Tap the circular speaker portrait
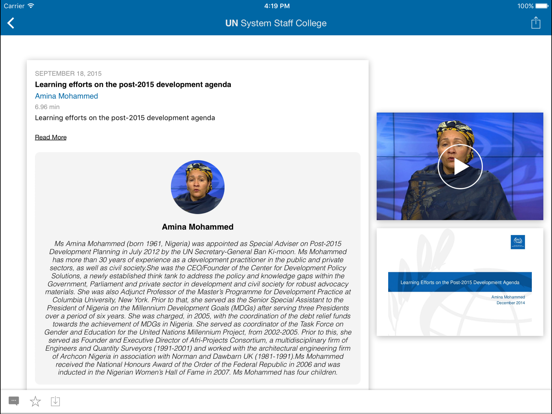The height and width of the screenshot is (414, 552). tap(197, 187)
